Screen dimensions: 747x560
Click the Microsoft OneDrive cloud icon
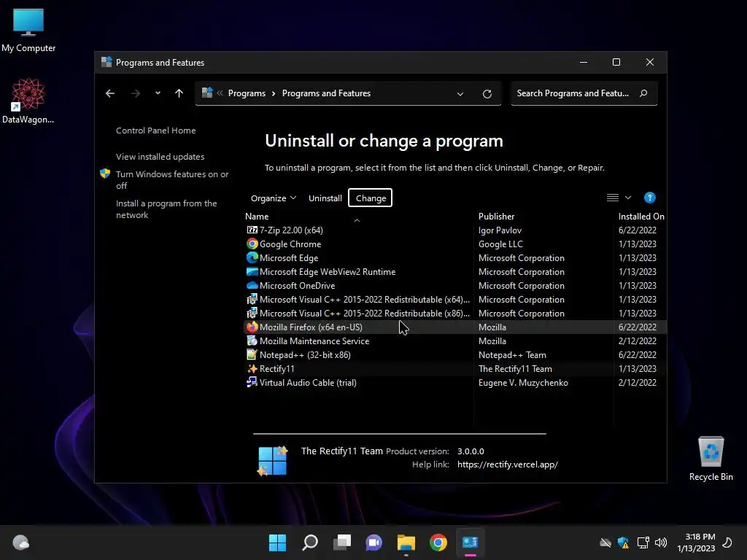pyautogui.click(x=252, y=285)
